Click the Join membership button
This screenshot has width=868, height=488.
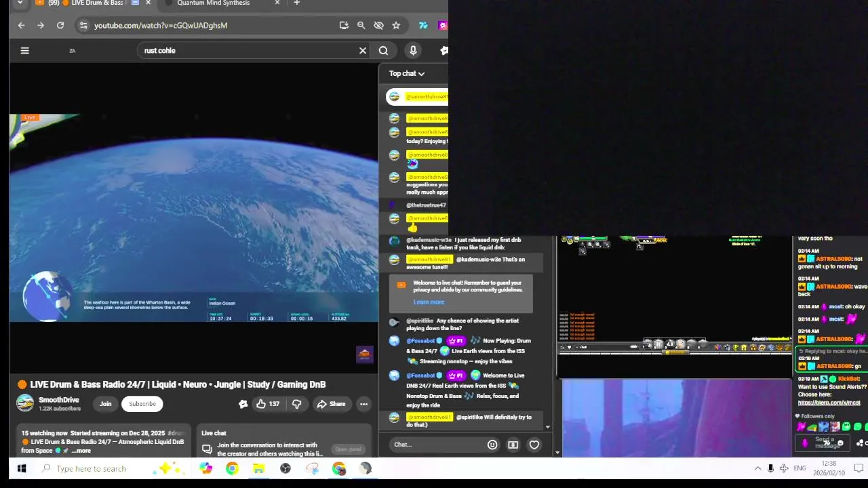105,404
